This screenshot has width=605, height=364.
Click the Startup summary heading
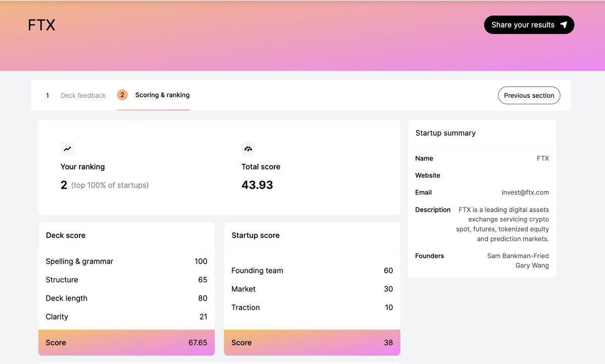pyautogui.click(x=446, y=133)
